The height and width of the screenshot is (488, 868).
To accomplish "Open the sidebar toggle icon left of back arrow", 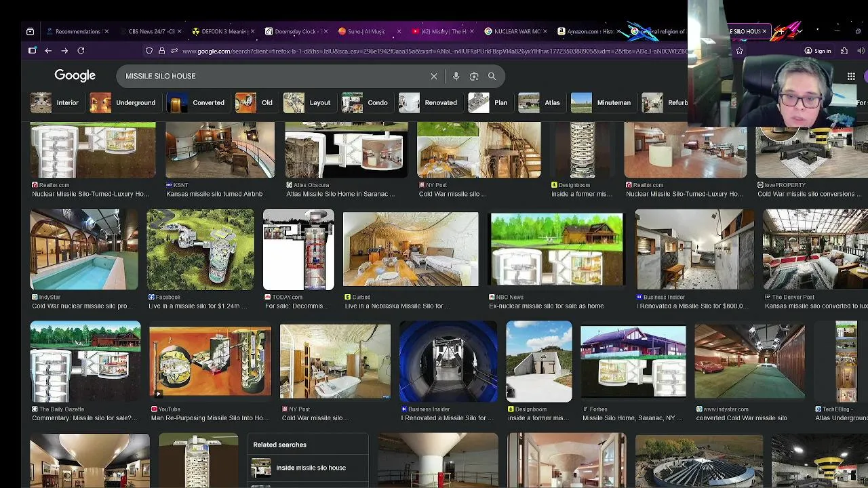I will [x=32, y=51].
